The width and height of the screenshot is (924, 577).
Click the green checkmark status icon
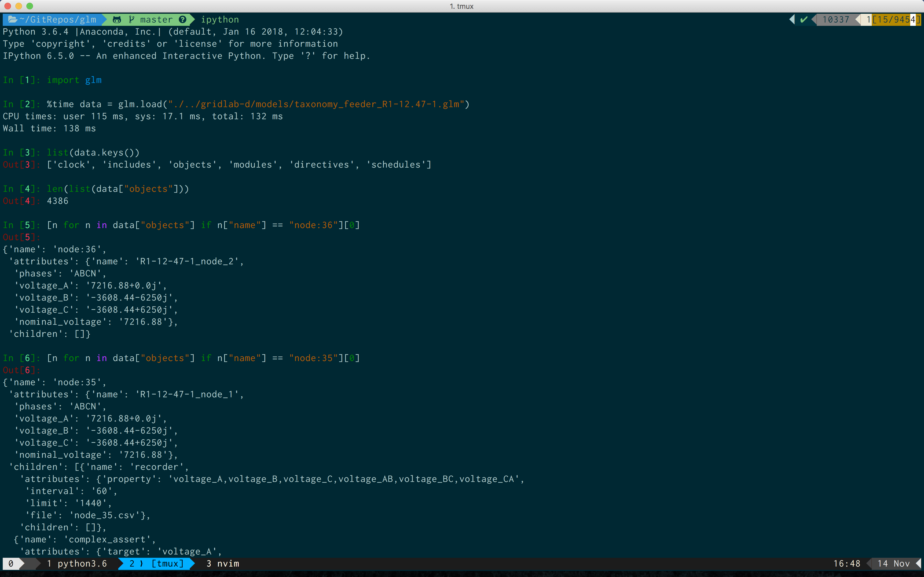[x=804, y=20]
